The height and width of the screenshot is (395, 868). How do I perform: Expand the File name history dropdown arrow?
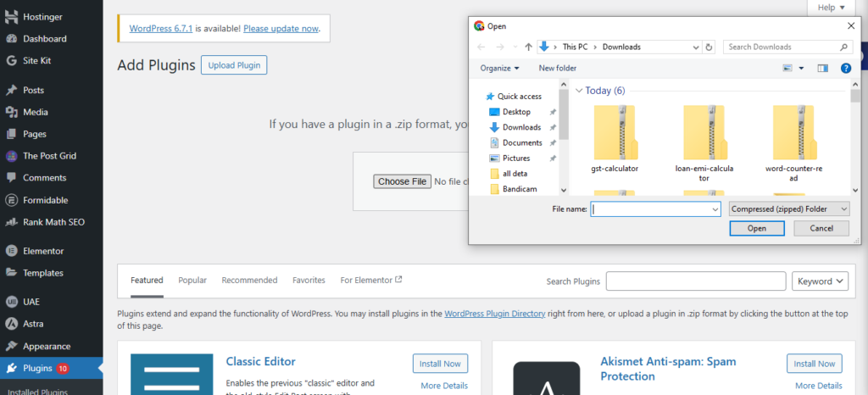[x=715, y=209]
